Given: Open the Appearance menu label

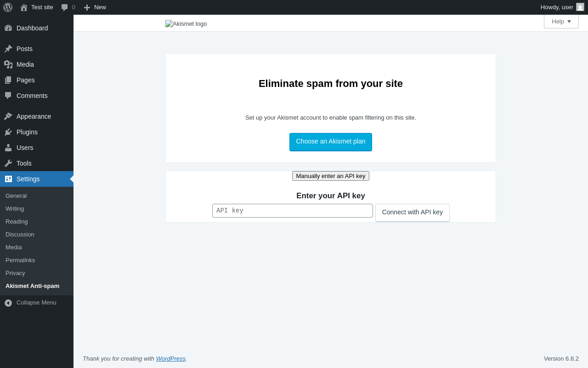Looking at the screenshot, I should (34, 116).
